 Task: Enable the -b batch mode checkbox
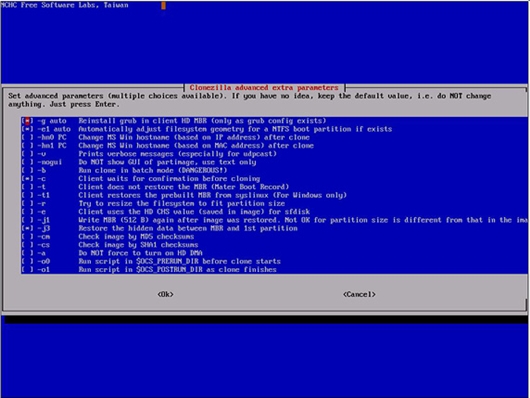(27, 170)
